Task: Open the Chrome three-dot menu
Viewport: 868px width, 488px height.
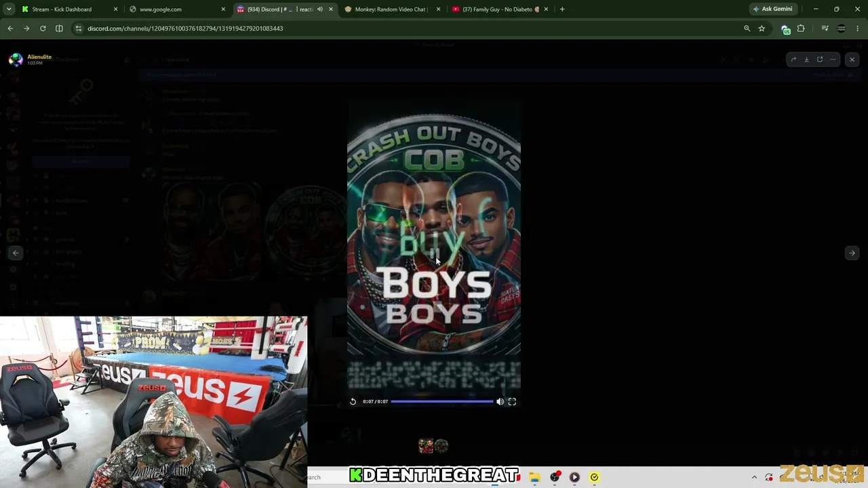Action: [858, 28]
